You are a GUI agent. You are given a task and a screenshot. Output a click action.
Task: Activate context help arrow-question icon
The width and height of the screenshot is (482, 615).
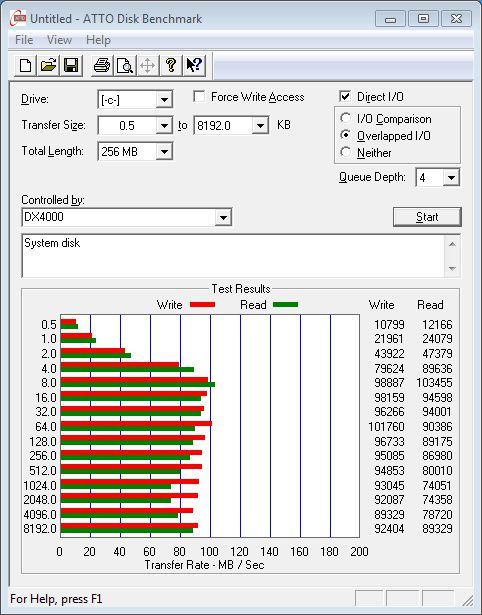[x=194, y=65]
